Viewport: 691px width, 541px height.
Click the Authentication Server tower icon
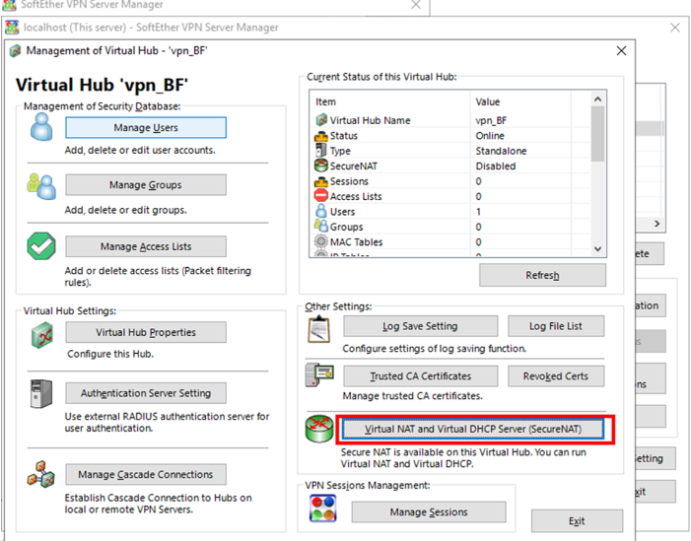(41, 394)
